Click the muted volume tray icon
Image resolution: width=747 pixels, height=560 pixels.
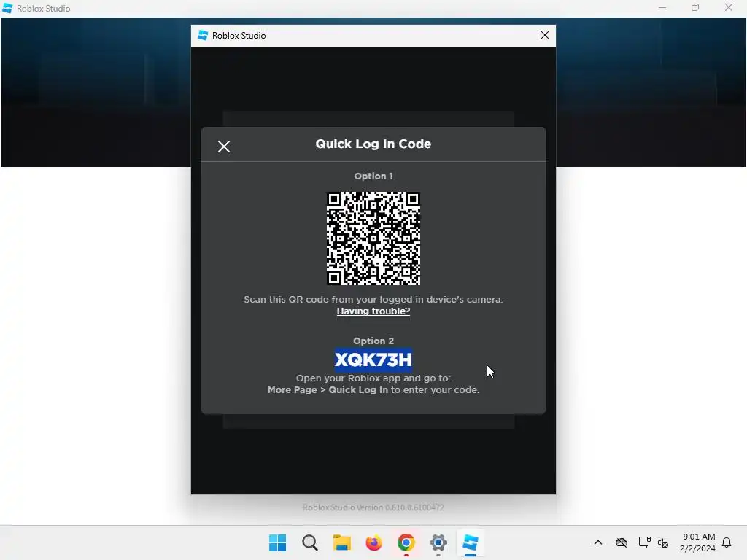click(662, 542)
